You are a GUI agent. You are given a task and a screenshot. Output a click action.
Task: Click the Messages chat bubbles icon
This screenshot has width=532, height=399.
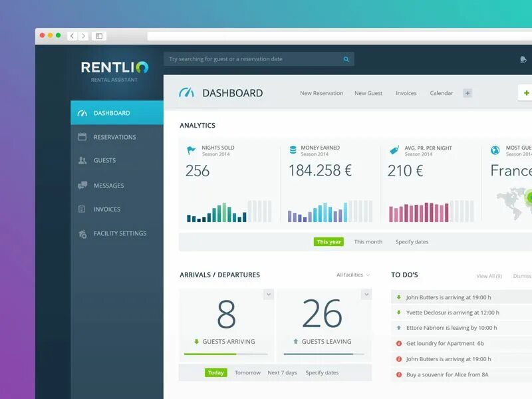click(82, 186)
